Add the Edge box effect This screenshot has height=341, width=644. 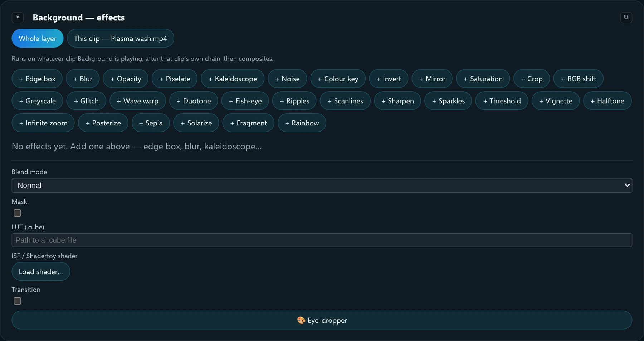point(37,79)
